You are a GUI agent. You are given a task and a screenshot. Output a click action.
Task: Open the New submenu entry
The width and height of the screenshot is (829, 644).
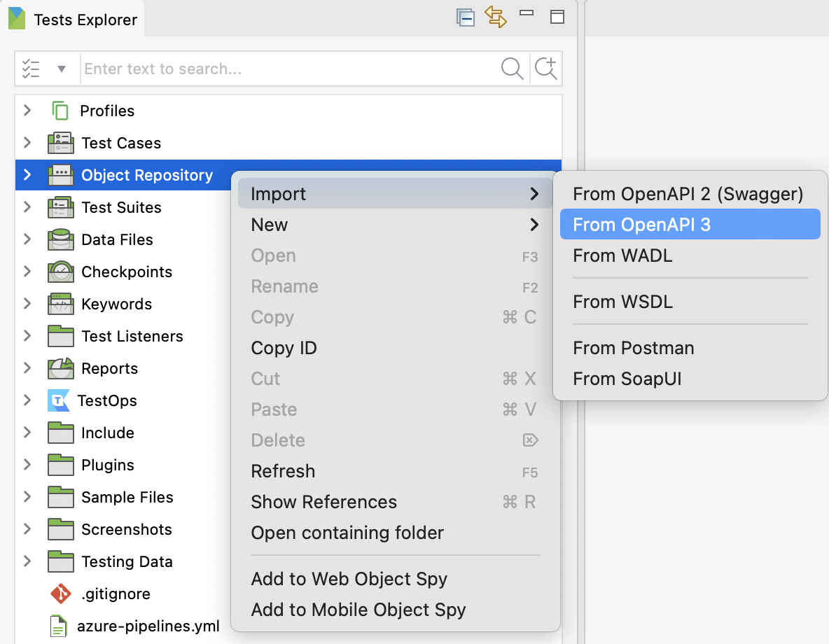pyautogui.click(x=395, y=225)
